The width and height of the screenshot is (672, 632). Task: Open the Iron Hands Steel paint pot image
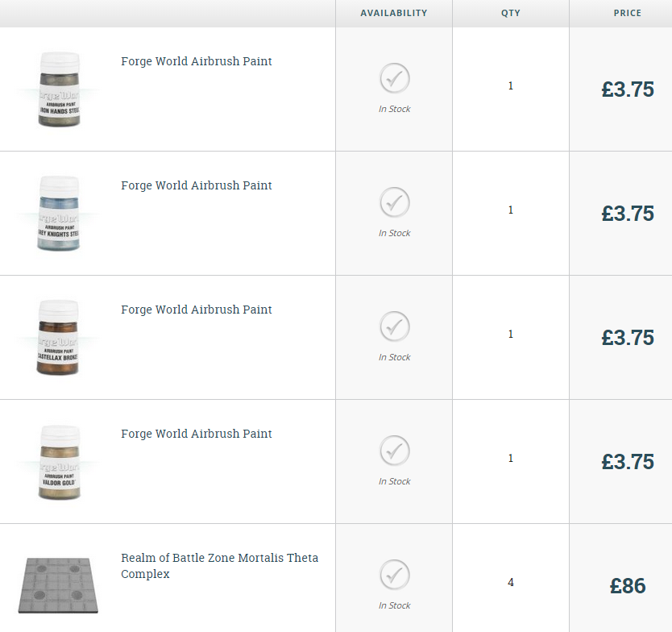tap(59, 89)
